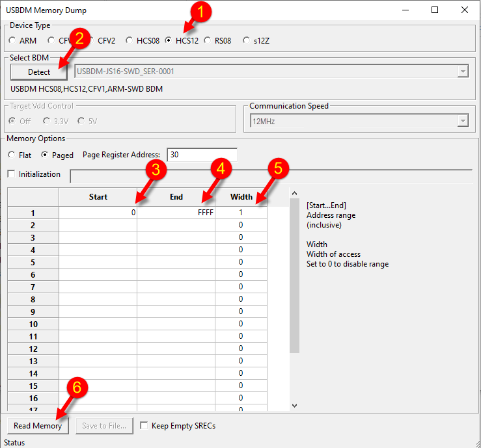Viewport: 481px width, 448px height.
Task: Close the USBDM Memory Dump window
Action: click(465, 10)
